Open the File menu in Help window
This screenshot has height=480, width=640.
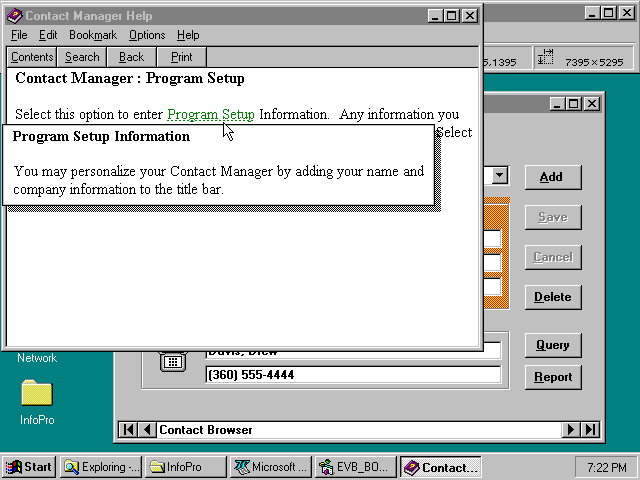click(19, 35)
